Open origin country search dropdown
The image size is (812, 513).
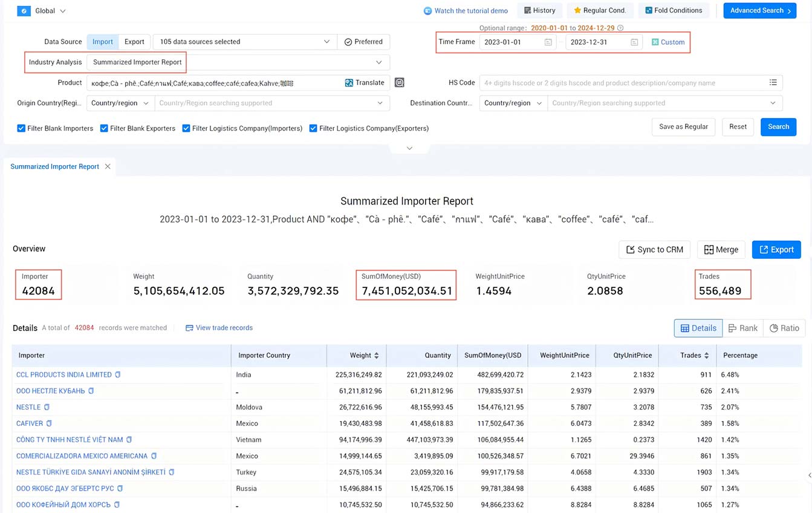(272, 103)
